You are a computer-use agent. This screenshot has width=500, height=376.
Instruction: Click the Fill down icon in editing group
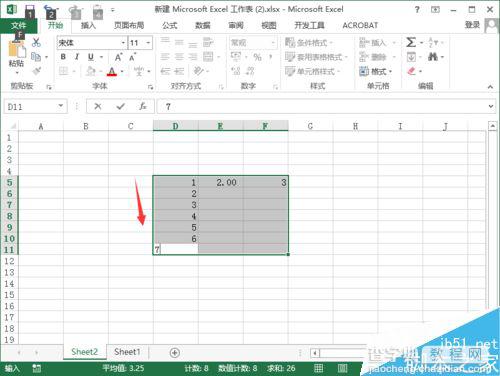point(411,57)
